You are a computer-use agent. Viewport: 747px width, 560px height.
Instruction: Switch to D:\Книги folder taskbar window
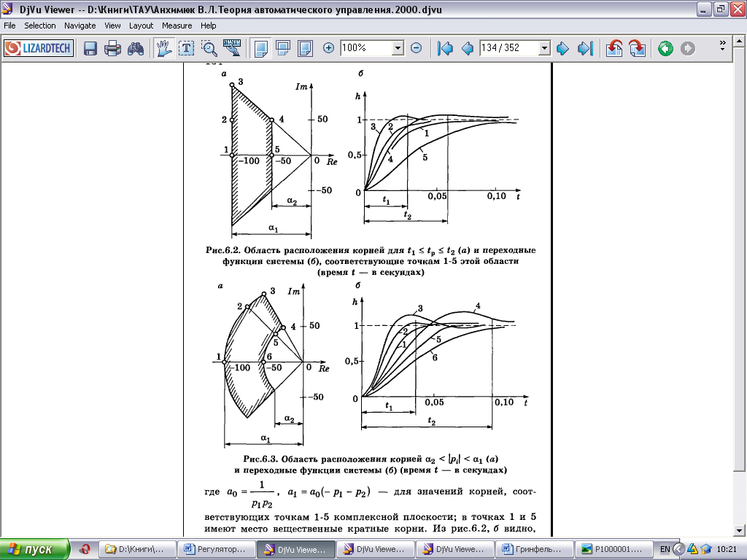136,549
